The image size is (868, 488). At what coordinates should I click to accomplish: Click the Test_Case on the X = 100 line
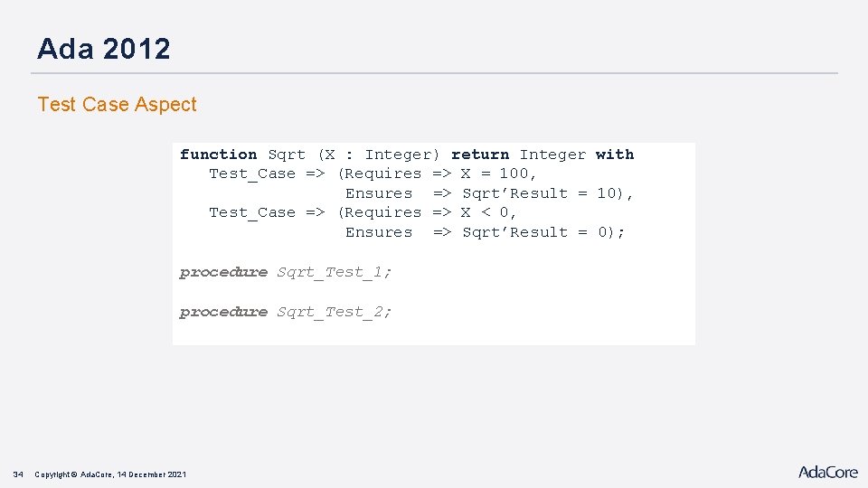pos(252,174)
